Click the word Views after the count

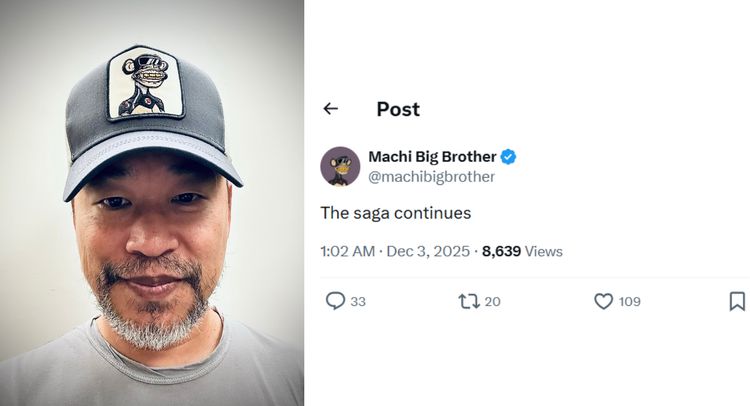(x=544, y=251)
